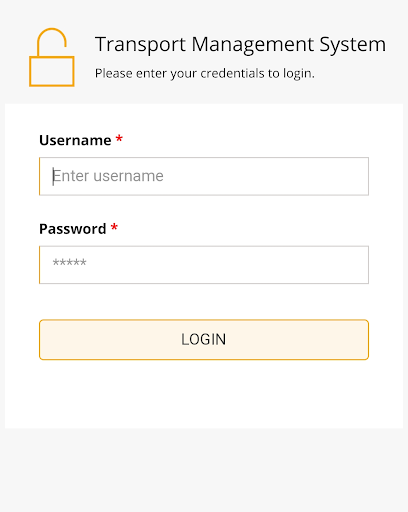
Task: Click the padlock's square body
Action: pos(52,71)
